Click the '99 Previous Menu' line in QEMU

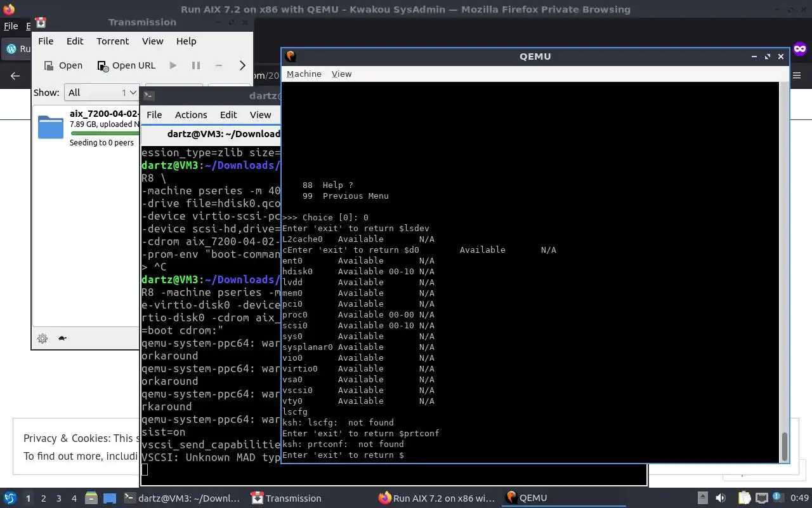click(346, 196)
